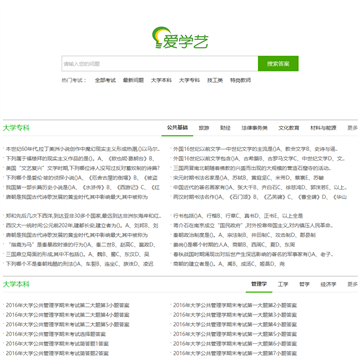Switch to the 财经 tab
Viewport: 360px width, 360px height.
(225, 128)
